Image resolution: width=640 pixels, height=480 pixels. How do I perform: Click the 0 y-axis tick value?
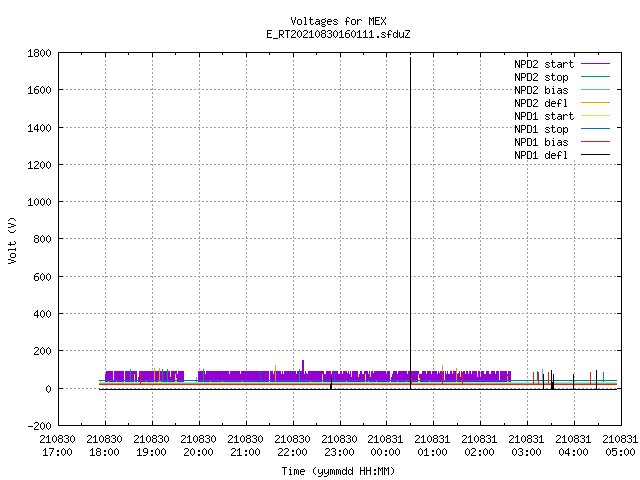pos(49,389)
